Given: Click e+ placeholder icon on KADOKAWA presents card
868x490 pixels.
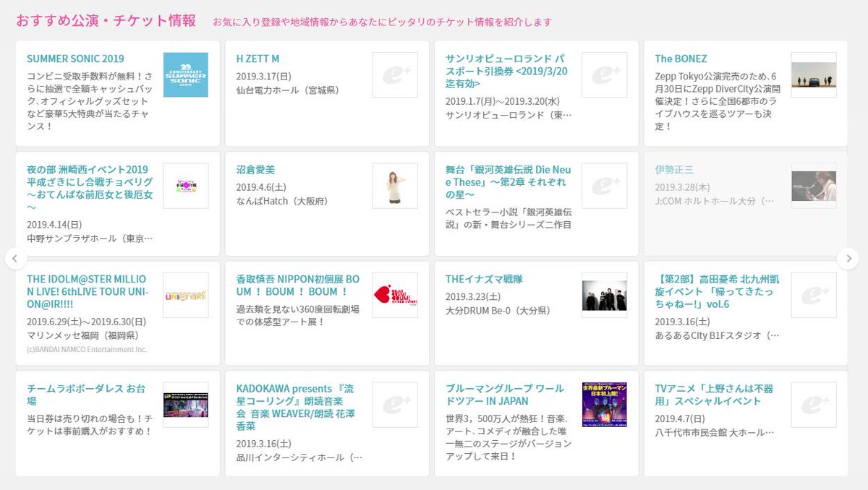Looking at the screenshot, I should tap(395, 405).
